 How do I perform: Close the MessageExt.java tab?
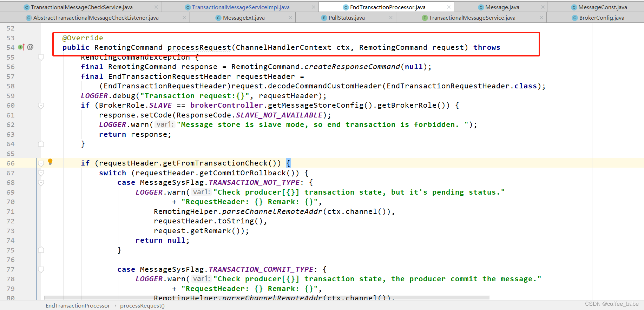(290, 18)
